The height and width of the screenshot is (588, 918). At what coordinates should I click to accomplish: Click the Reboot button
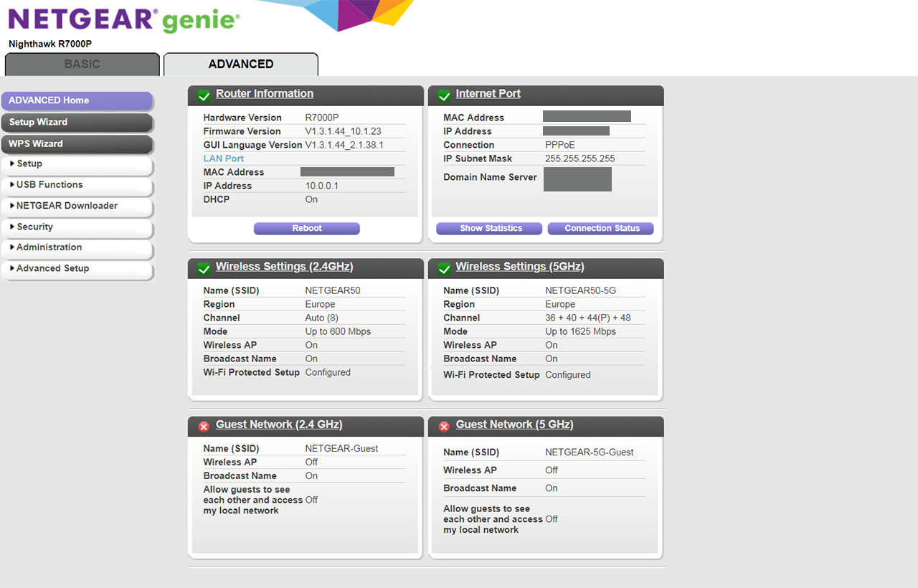[307, 229]
